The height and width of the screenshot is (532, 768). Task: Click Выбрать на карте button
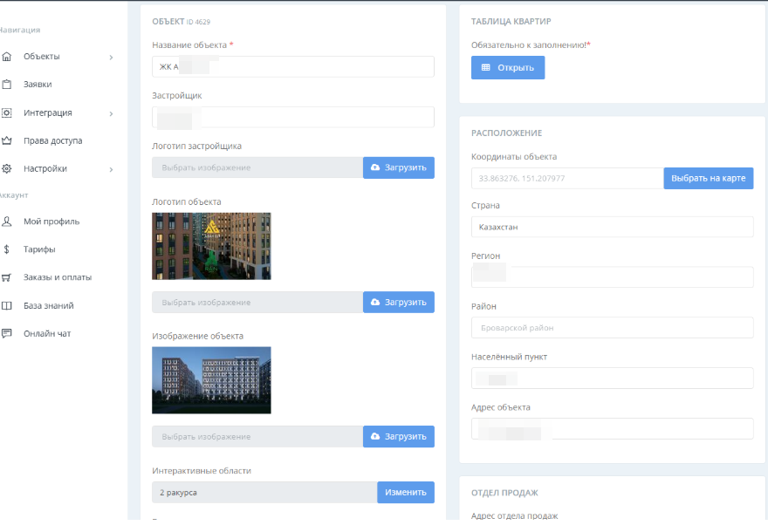tap(708, 178)
